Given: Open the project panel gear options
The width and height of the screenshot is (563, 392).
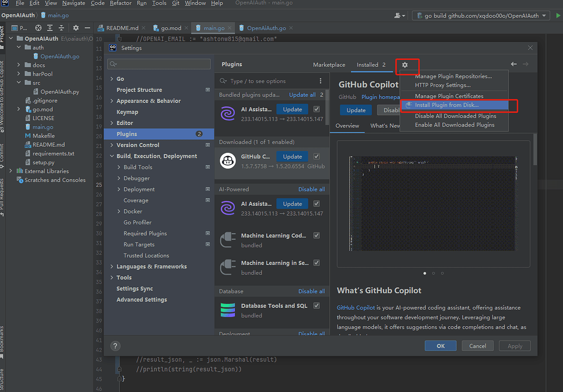Looking at the screenshot, I should [76, 28].
